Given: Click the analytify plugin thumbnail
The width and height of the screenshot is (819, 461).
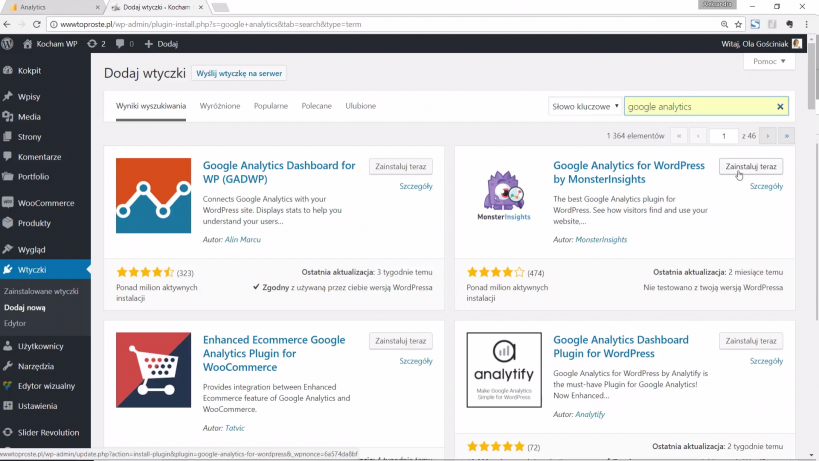Looking at the screenshot, I should click(504, 370).
